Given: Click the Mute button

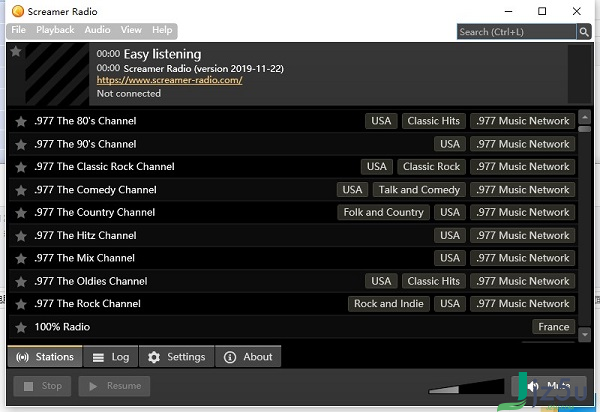Looking at the screenshot, I should tap(549, 386).
